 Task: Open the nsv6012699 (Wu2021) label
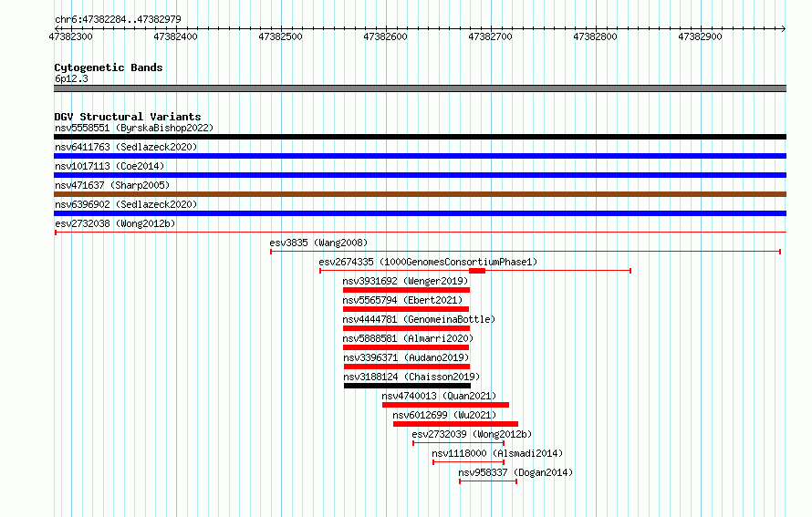click(444, 415)
